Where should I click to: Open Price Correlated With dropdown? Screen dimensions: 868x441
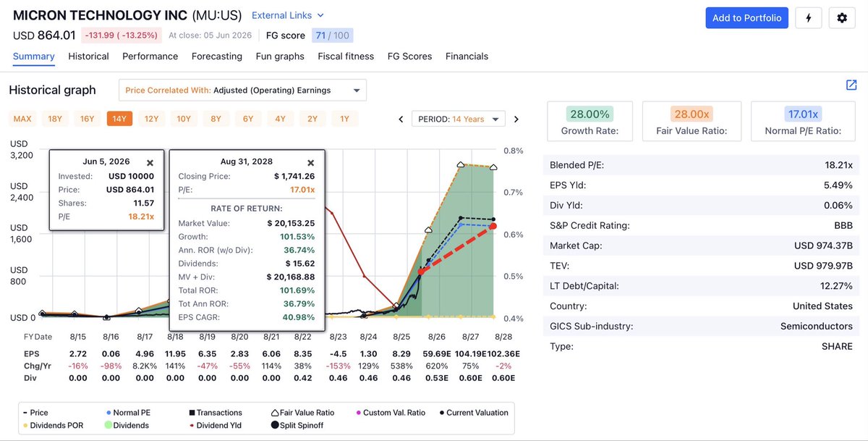[242, 91]
